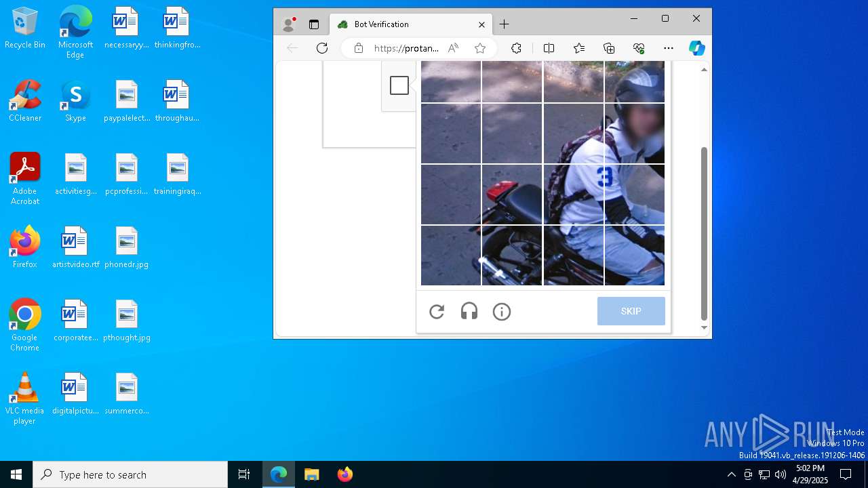The width and height of the screenshot is (868, 488).
Task: Toggle Edge split screen view
Action: [549, 48]
